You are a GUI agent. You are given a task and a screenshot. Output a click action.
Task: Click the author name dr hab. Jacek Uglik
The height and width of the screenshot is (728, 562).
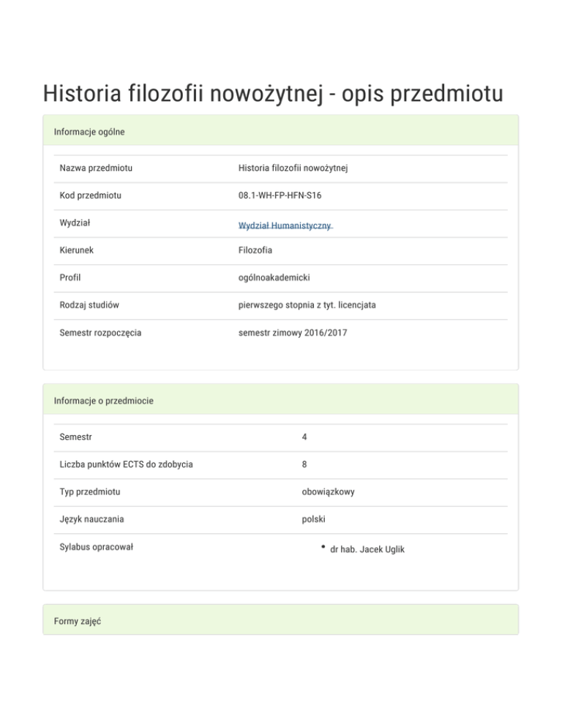[367, 549]
